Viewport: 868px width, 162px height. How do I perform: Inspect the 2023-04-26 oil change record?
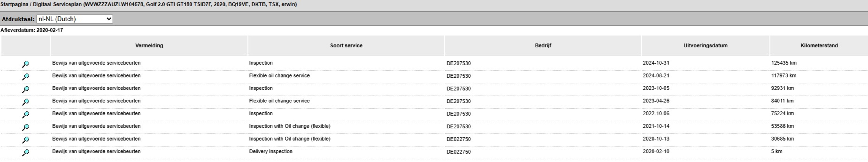coord(26,102)
